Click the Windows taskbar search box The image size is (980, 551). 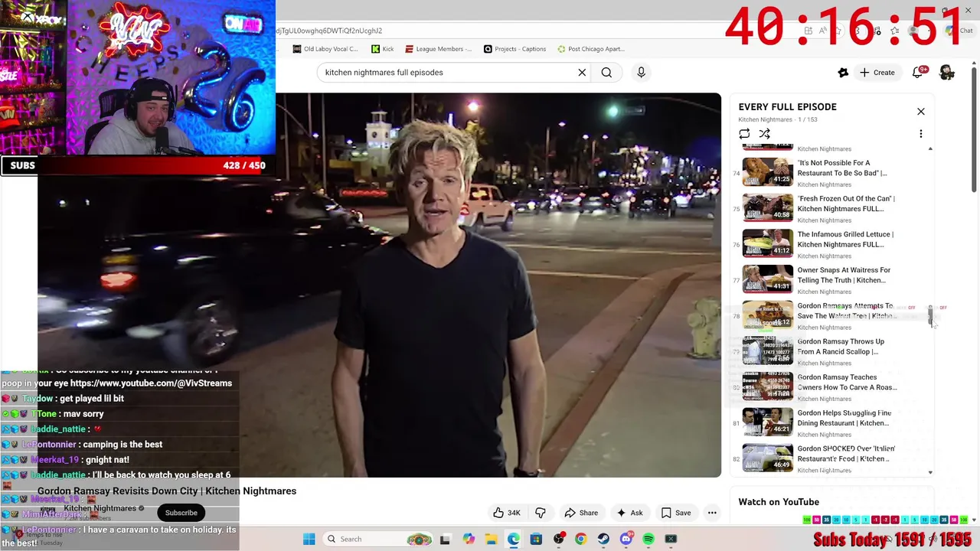(x=379, y=539)
